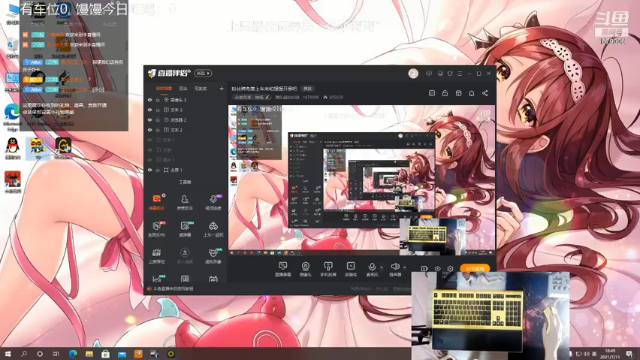Open the message bubble icon in title bar
Screen dimensions: 640x360
pyautogui.click(x=429, y=73)
